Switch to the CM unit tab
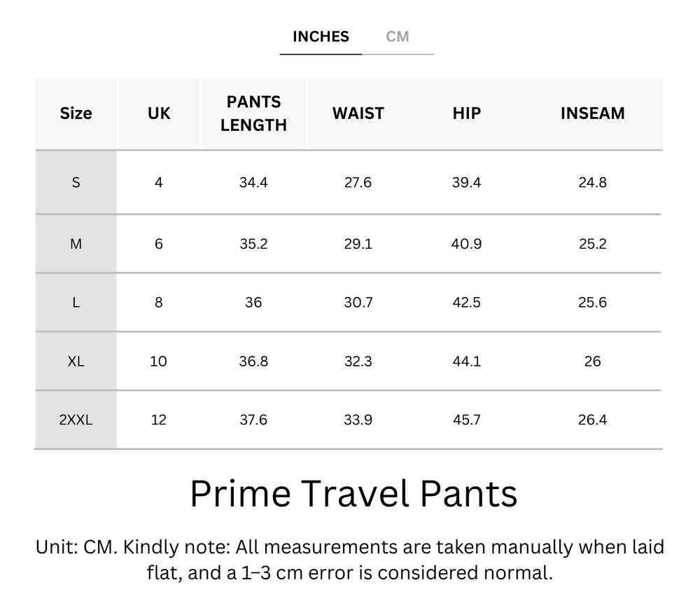The height and width of the screenshot is (606, 700). click(x=399, y=36)
